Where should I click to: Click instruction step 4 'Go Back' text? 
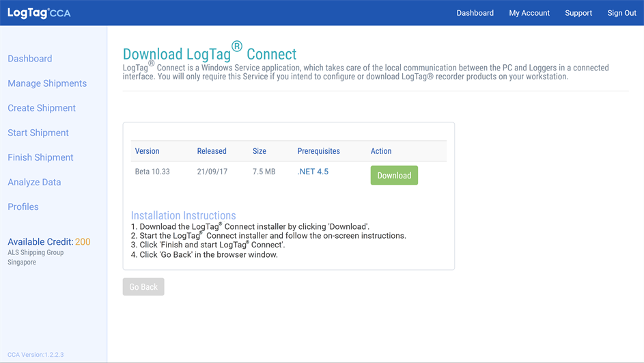[204, 254]
